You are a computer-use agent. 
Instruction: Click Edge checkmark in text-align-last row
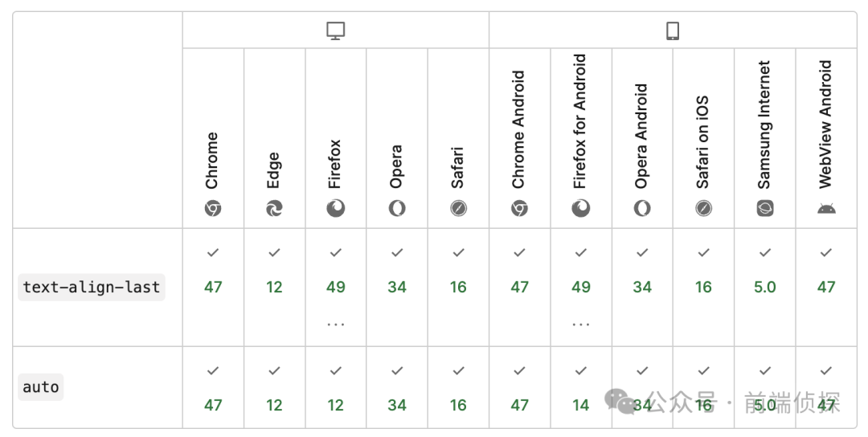pos(274,253)
